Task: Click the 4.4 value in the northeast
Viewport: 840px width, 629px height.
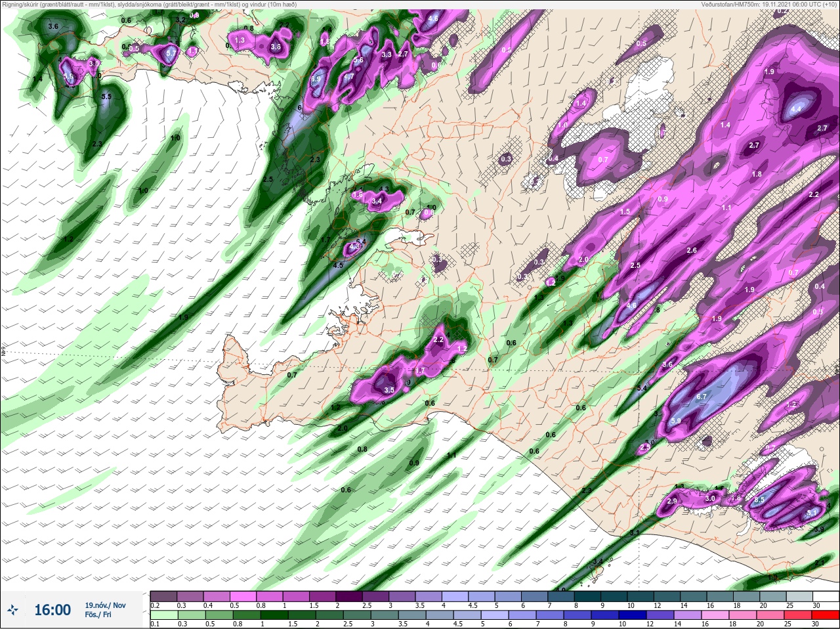Action: coord(797,109)
